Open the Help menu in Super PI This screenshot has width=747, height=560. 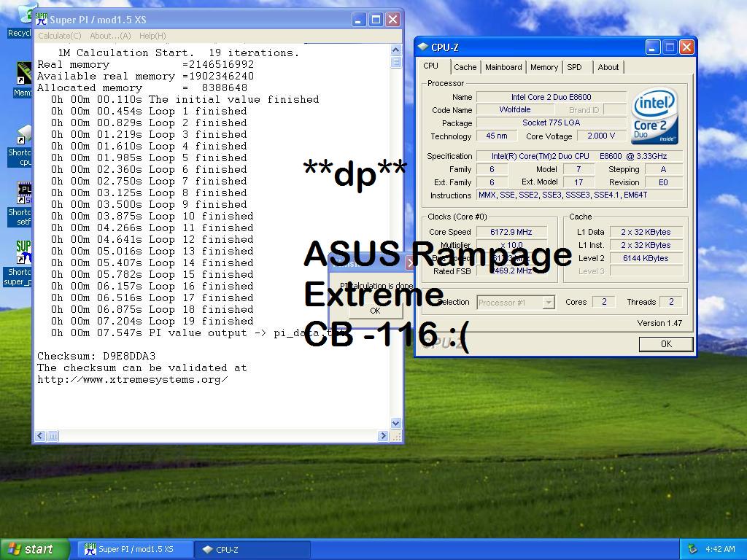[x=152, y=36]
